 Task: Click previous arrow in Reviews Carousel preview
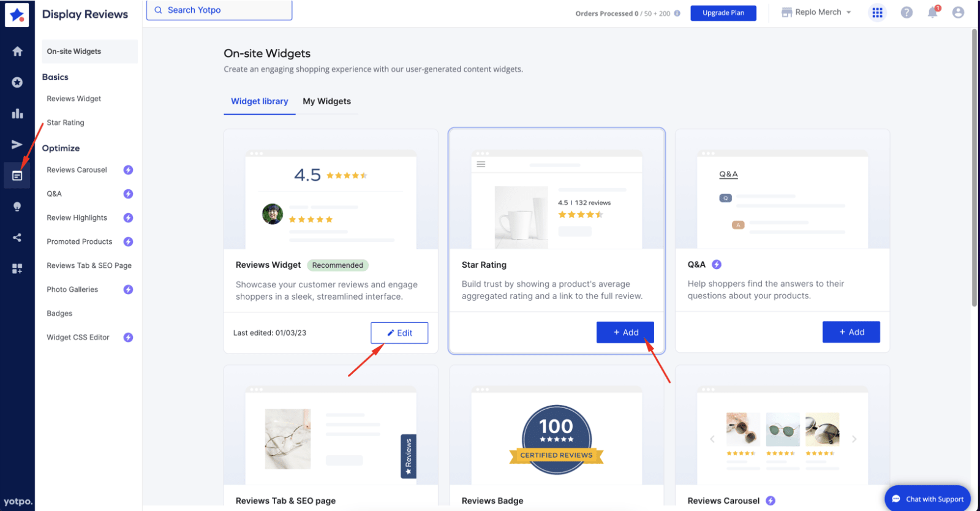712,439
